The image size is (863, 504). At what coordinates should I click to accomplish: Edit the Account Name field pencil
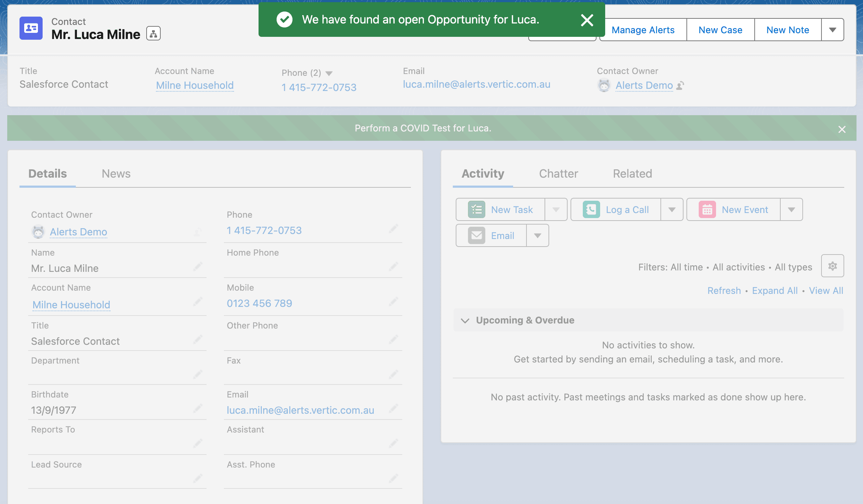click(198, 301)
